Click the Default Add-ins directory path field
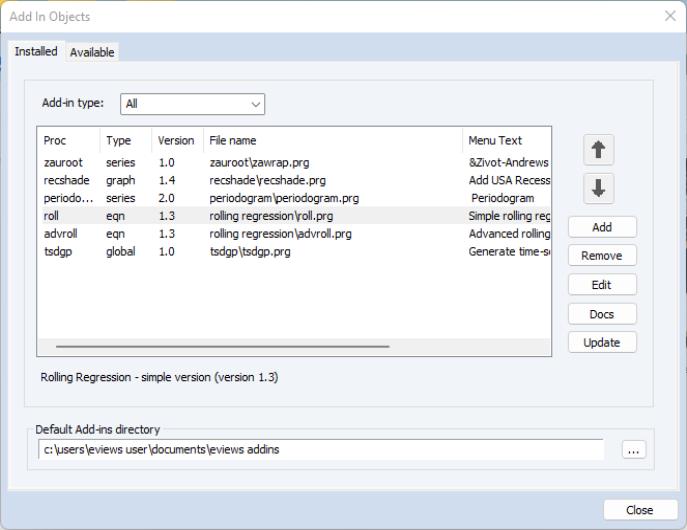Viewport: 687px width, 530px height. click(320, 450)
